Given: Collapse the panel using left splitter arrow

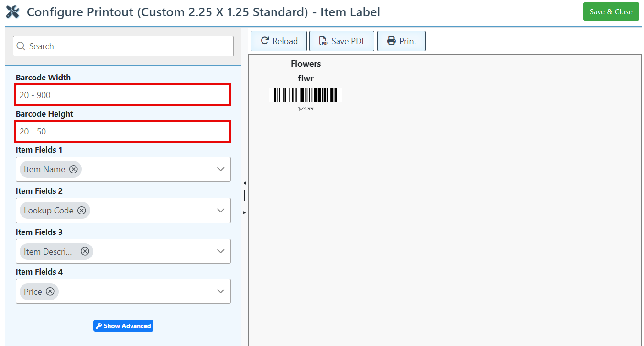Looking at the screenshot, I should coord(244,183).
